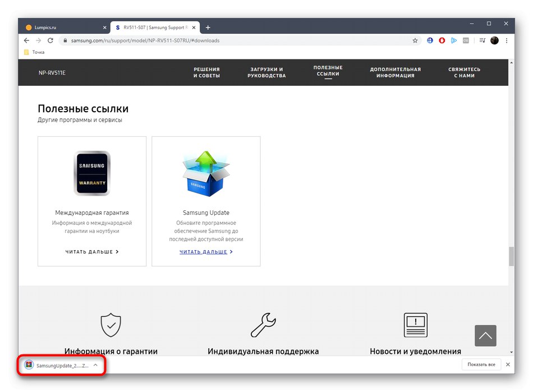Open the Chrome profile avatar
Screen dimensions: 533x392
tap(494, 40)
